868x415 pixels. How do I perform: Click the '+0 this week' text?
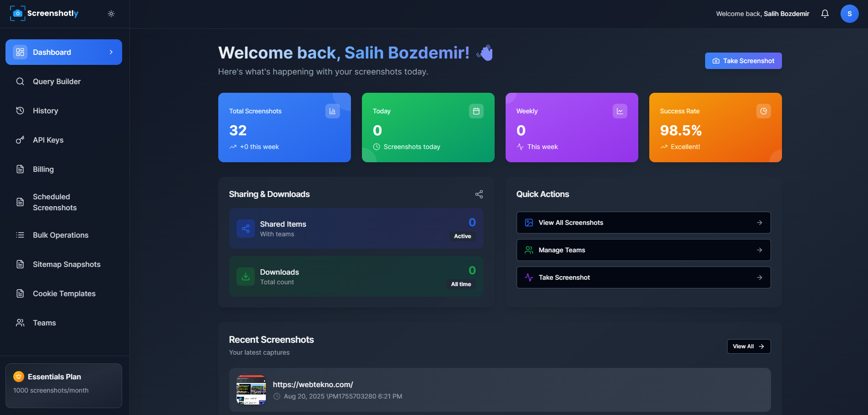(259, 147)
